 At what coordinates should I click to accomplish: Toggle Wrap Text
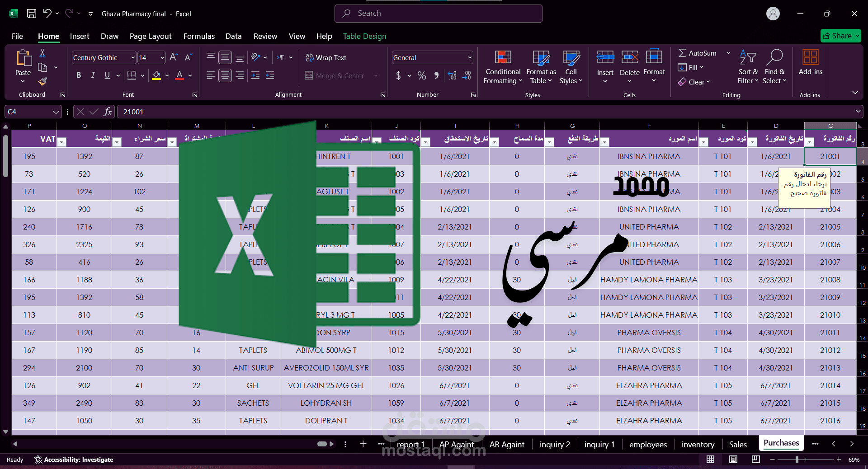pyautogui.click(x=326, y=57)
